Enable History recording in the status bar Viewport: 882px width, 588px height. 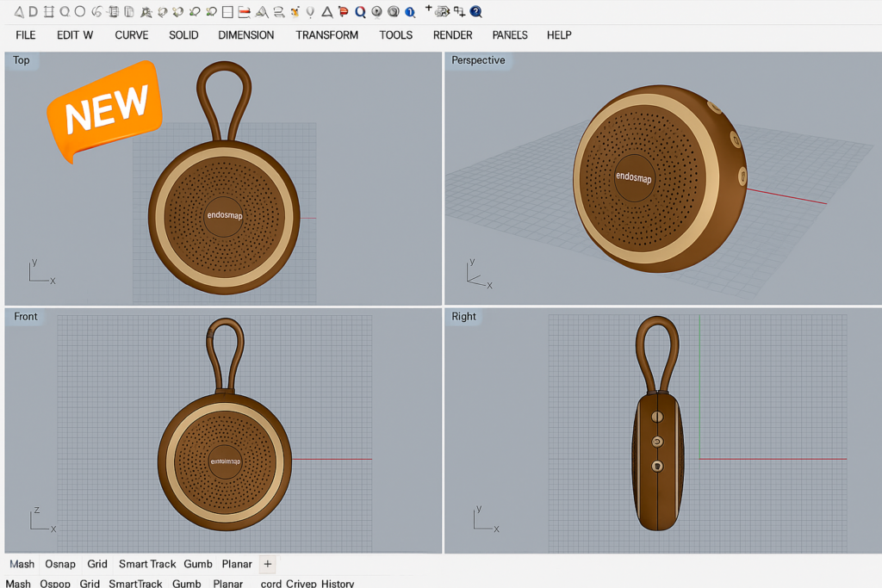tap(338, 584)
